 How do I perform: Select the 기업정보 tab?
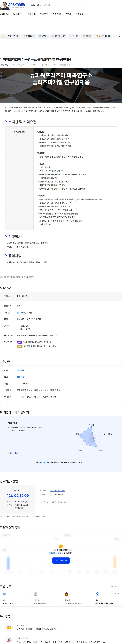pos(33,65)
